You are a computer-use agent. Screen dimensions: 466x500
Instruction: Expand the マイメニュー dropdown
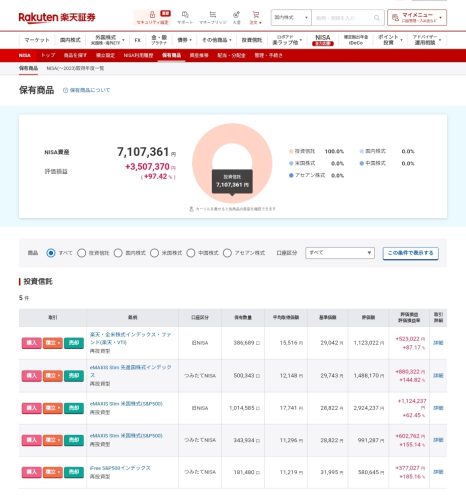pos(417,18)
